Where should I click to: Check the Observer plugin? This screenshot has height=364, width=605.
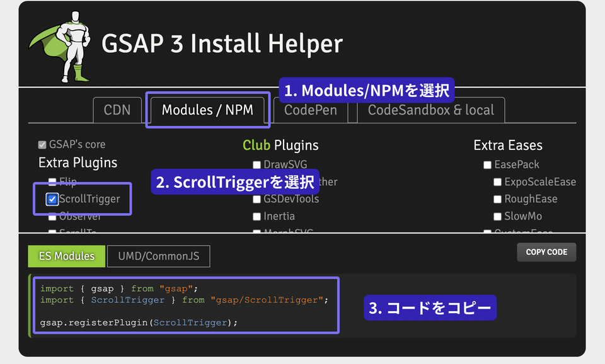coord(52,216)
